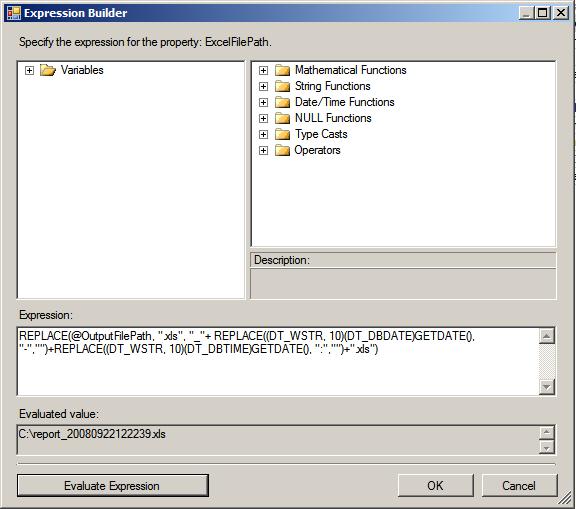Dismiss dialog with Cancel button
Viewport: 576px width, 509px height.
coord(519,485)
